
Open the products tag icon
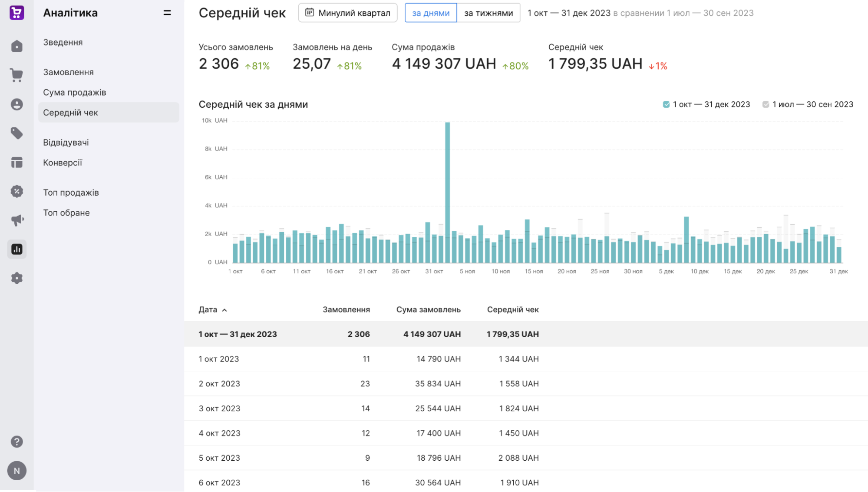click(17, 133)
